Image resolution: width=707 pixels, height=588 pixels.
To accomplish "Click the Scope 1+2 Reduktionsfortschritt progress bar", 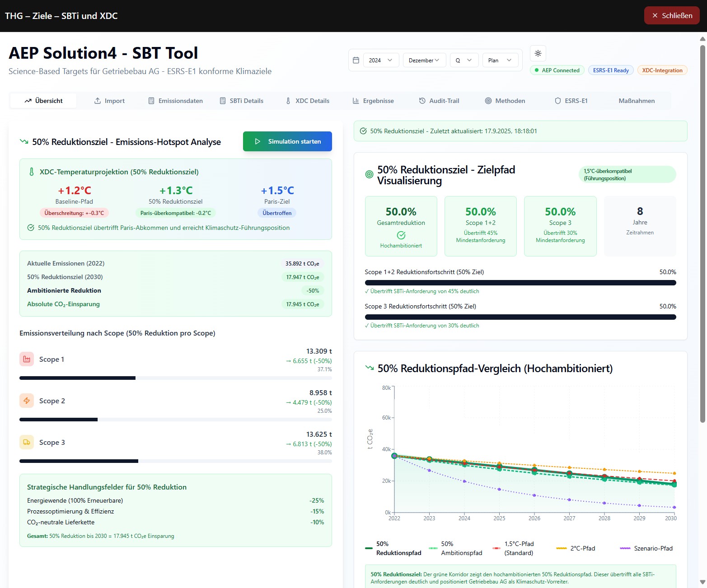I will click(x=520, y=283).
